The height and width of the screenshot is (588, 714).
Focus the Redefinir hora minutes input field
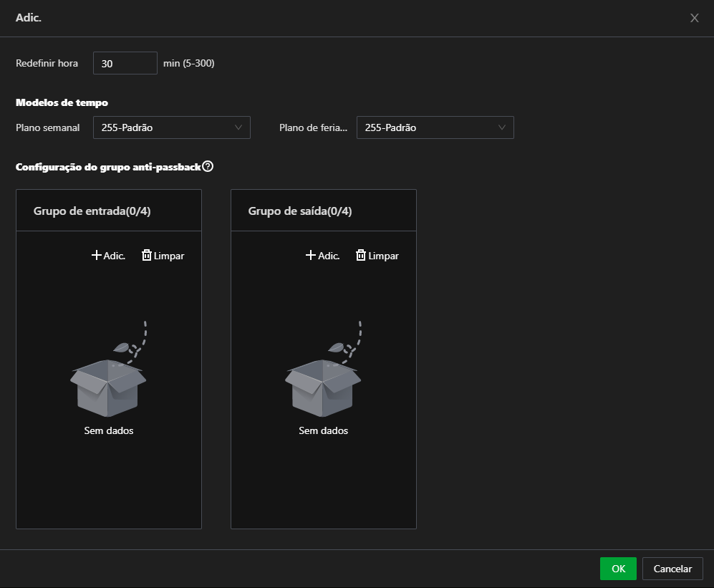click(x=125, y=63)
